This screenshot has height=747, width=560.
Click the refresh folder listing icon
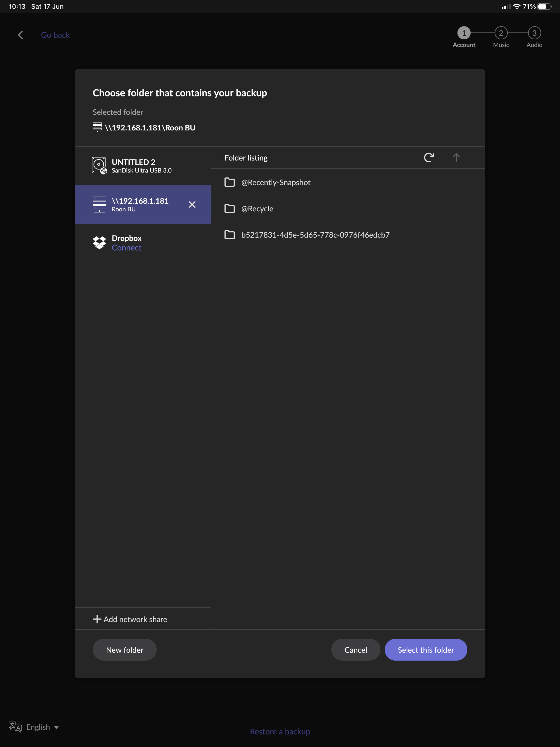click(429, 157)
